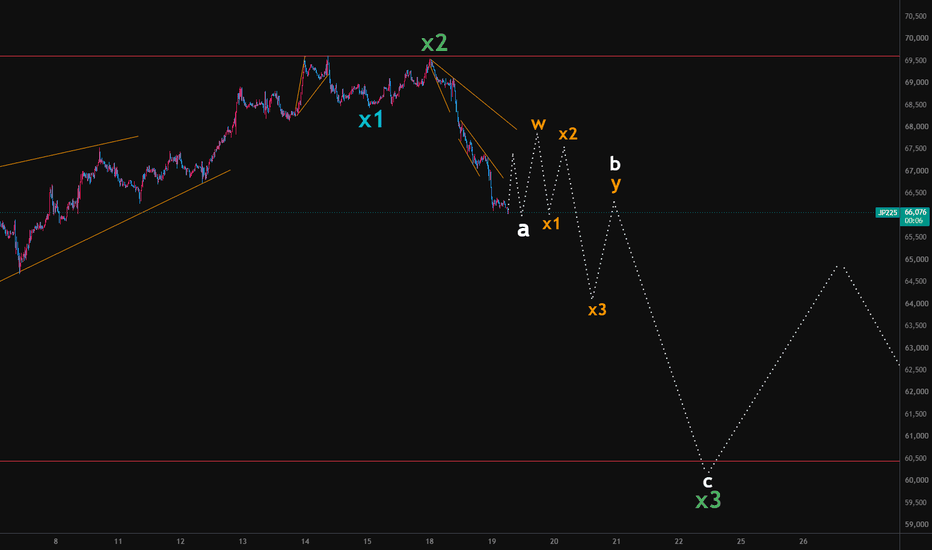Click the white a wave label
Image resolution: width=932 pixels, height=550 pixels.
pos(523,230)
